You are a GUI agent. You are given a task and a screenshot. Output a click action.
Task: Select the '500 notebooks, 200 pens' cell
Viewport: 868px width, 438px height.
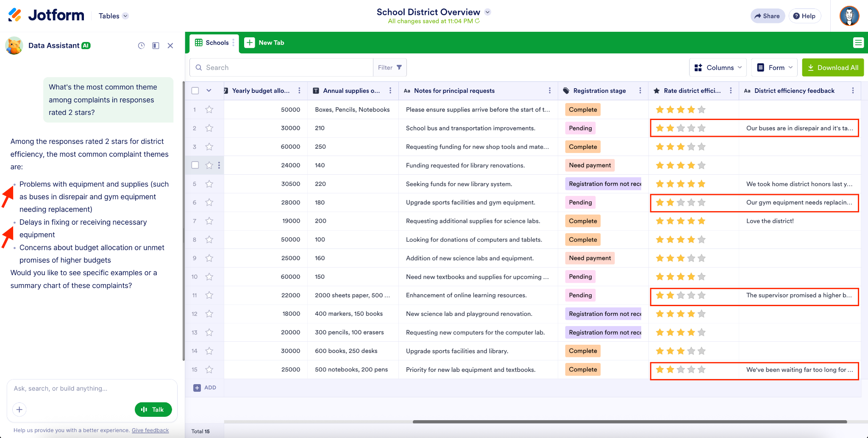[x=353, y=370]
